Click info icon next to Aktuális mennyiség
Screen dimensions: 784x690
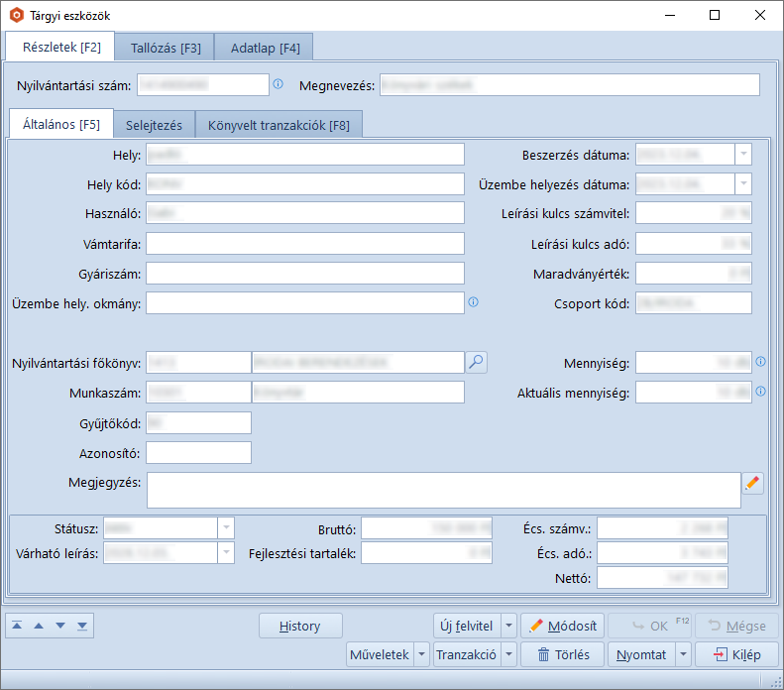pos(760,392)
